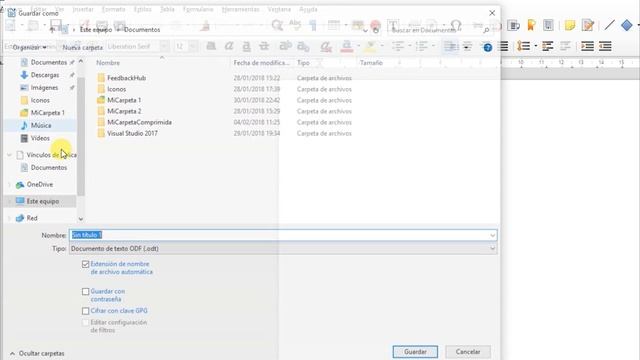Click the track changes icon in Writer toolbar

tap(588, 25)
